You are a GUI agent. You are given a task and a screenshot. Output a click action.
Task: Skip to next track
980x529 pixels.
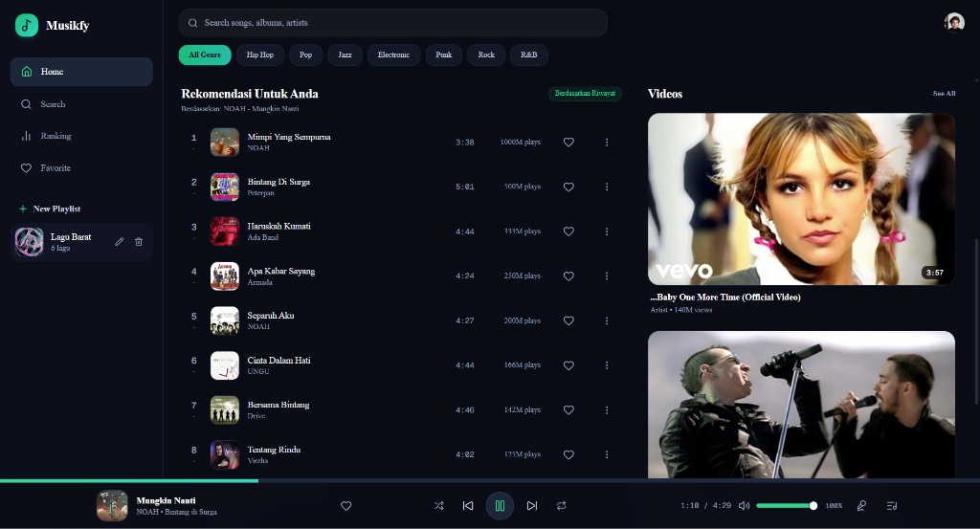point(532,506)
